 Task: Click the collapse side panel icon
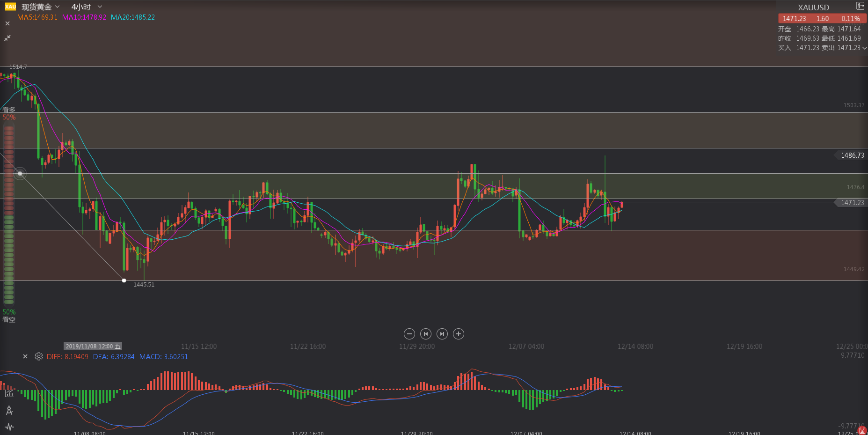coord(860,6)
